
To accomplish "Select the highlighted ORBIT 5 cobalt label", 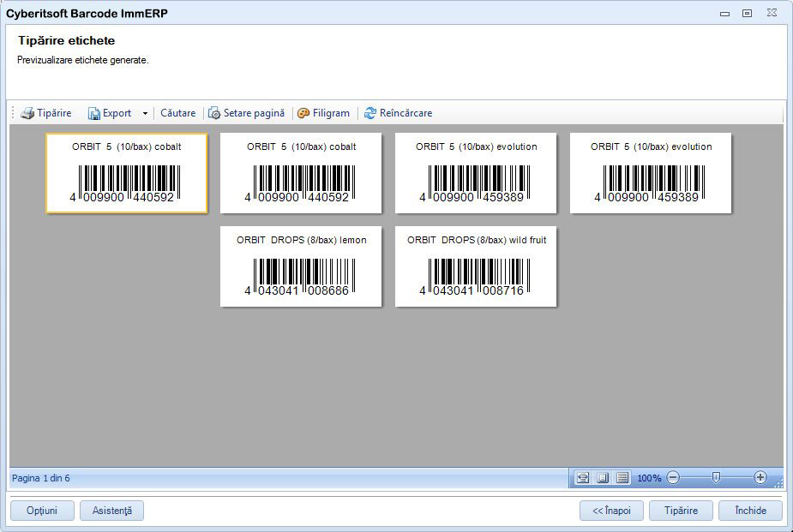I will click(x=126, y=173).
